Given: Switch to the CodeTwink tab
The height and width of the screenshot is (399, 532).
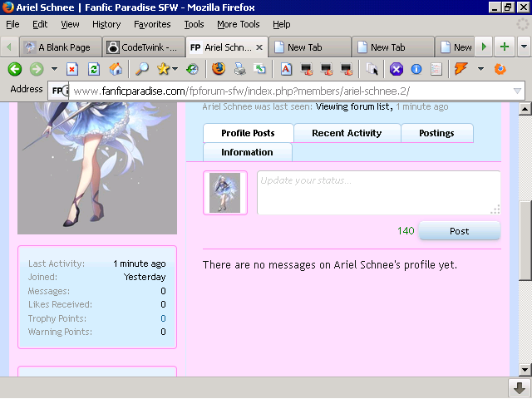Looking at the screenshot, I should [144, 47].
